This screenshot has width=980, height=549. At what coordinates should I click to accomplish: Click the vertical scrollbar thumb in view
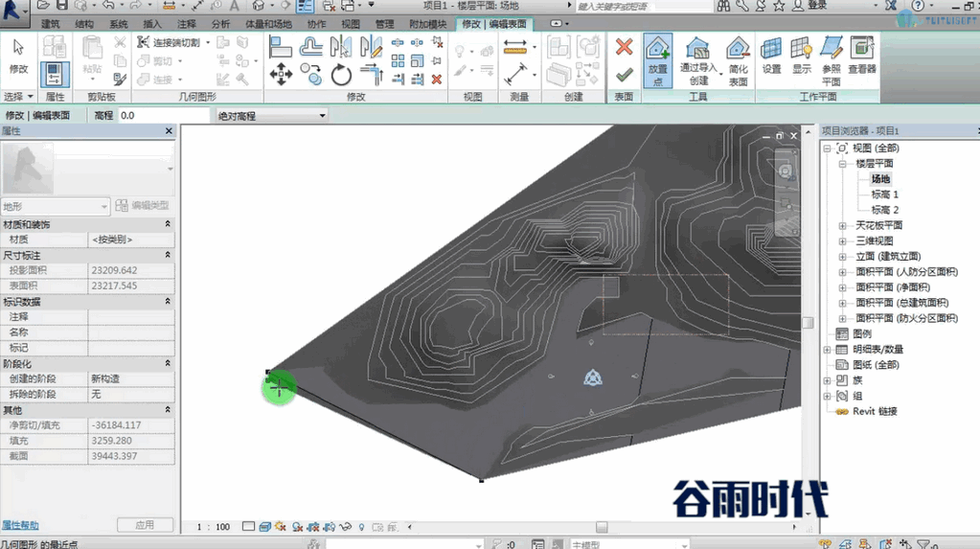click(x=808, y=323)
